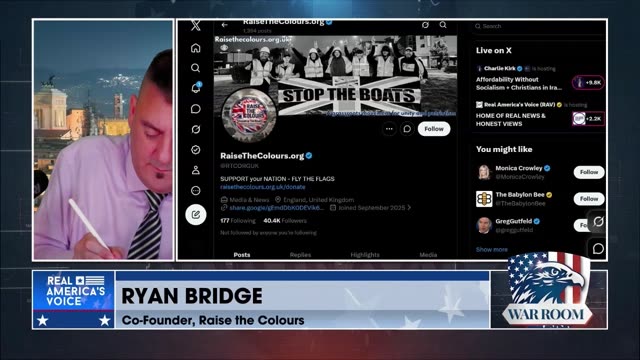Go to Home via house icon
Image resolution: width=640 pixels, height=360 pixels.
click(x=196, y=48)
